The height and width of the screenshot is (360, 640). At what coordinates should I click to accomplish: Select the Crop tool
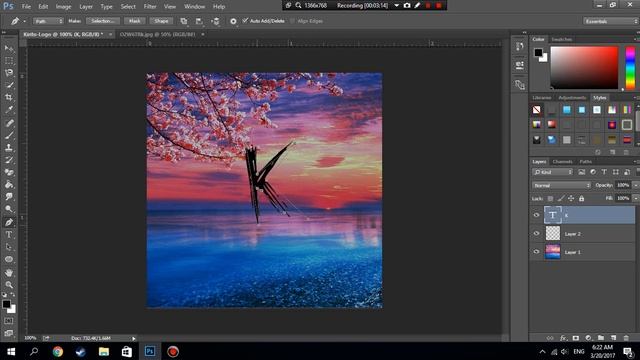pyautogui.click(x=9, y=98)
